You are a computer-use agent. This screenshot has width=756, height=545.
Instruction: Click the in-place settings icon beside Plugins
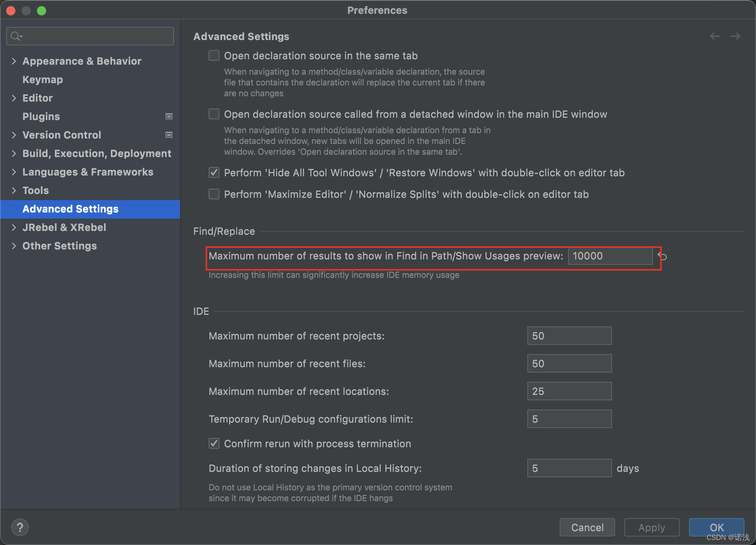click(x=169, y=116)
